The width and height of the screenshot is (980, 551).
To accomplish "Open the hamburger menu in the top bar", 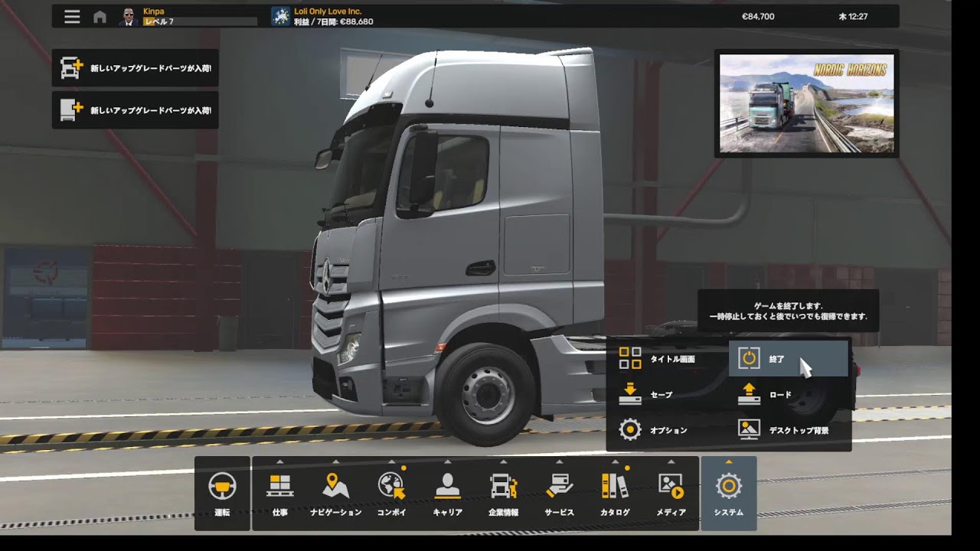I will pos(72,17).
